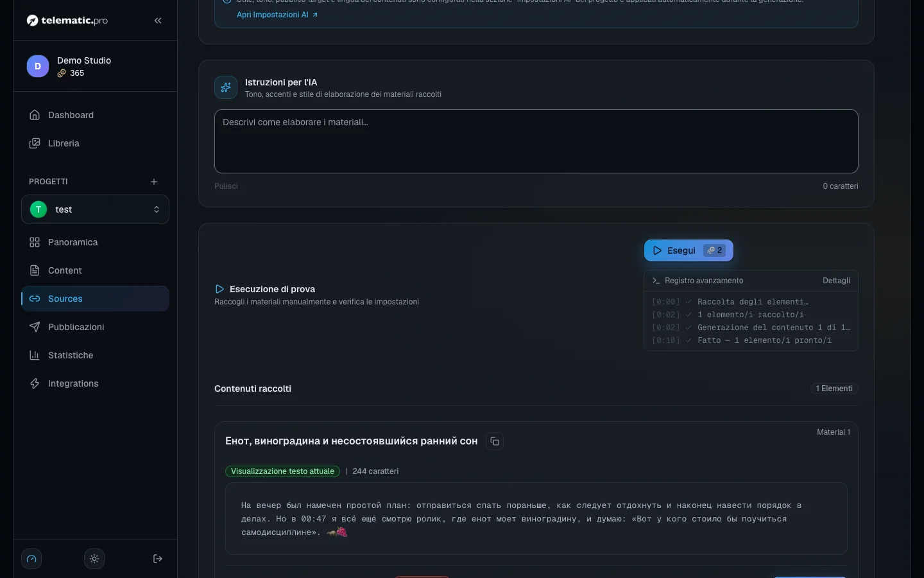Copy the material title with copy icon
This screenshot has height=578, width=924.
[x=495, y=441]
